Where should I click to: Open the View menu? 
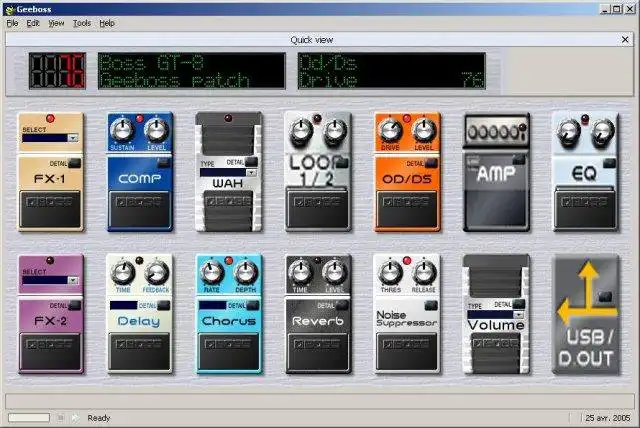pyautogui.click(x=56, y=24)
